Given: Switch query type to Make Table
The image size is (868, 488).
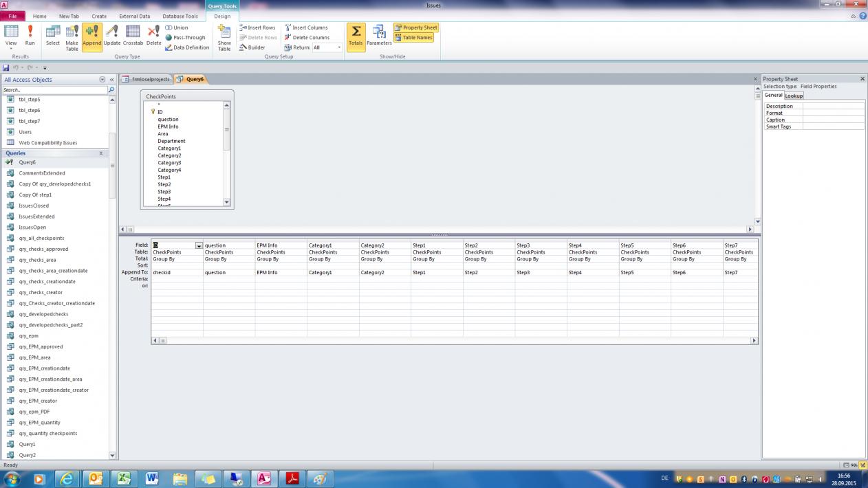Looking at the screenshot, I should pos(72,38).
